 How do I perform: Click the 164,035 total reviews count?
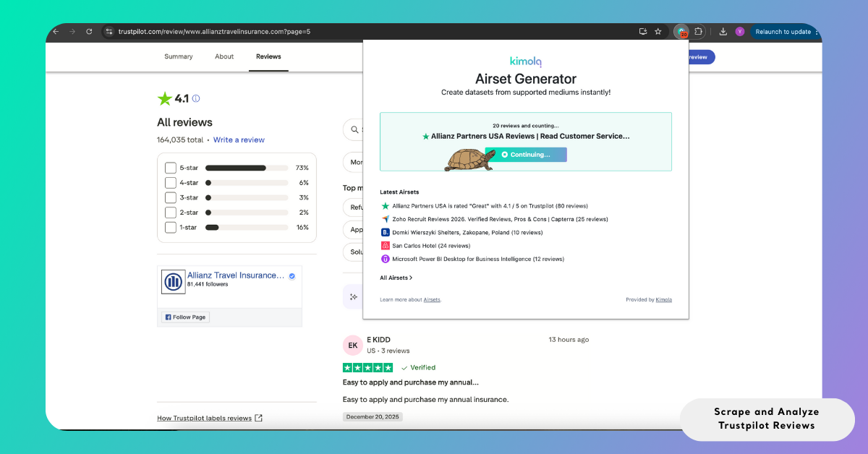[180, 140]
